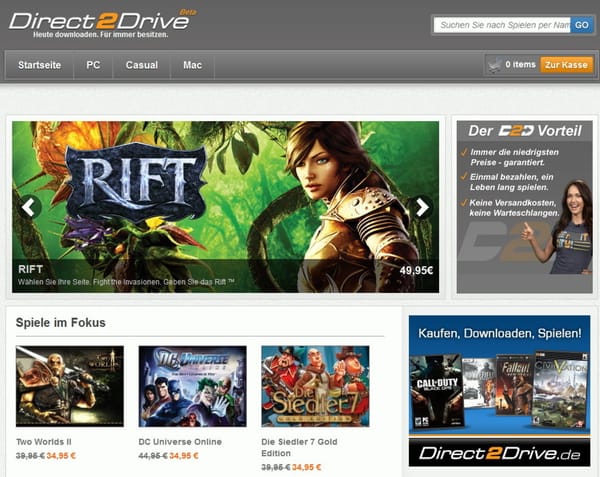Screen dimensions: 600x477
Task: Open the PC games menu item
Action: [93, 65]
